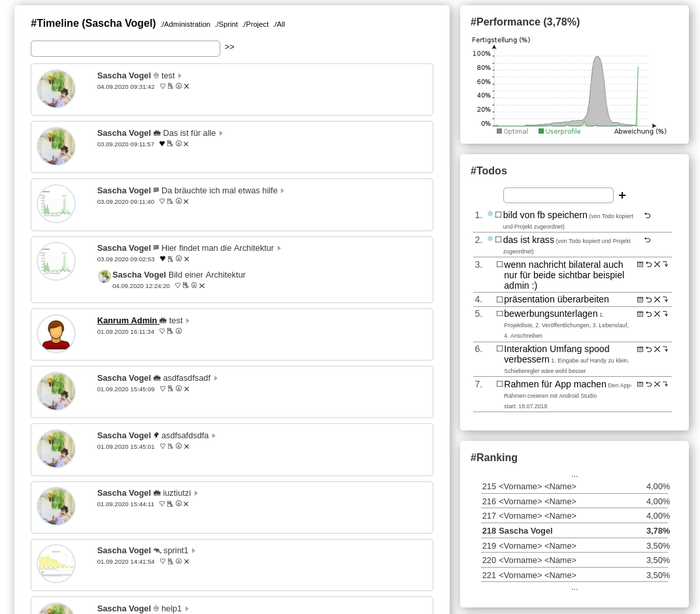Switch timeline filter to ./Sprint
This screenshot has height=614, width=700.
(226, 24)
